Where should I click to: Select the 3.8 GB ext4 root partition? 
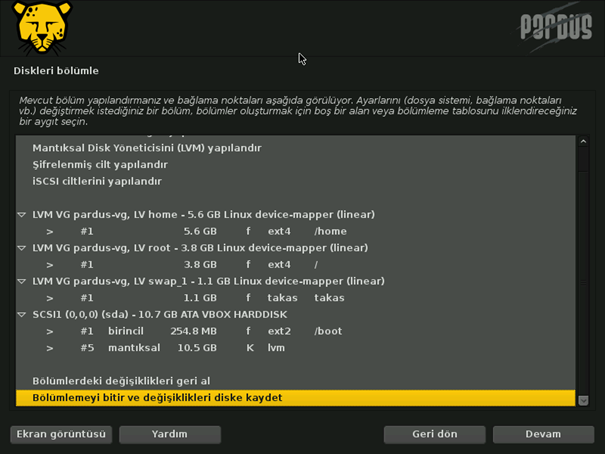coord(200,265)
